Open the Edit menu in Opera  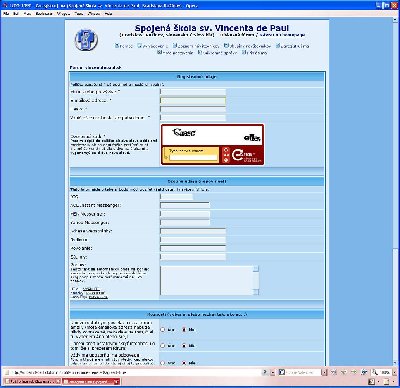click(x=16, y=14)
